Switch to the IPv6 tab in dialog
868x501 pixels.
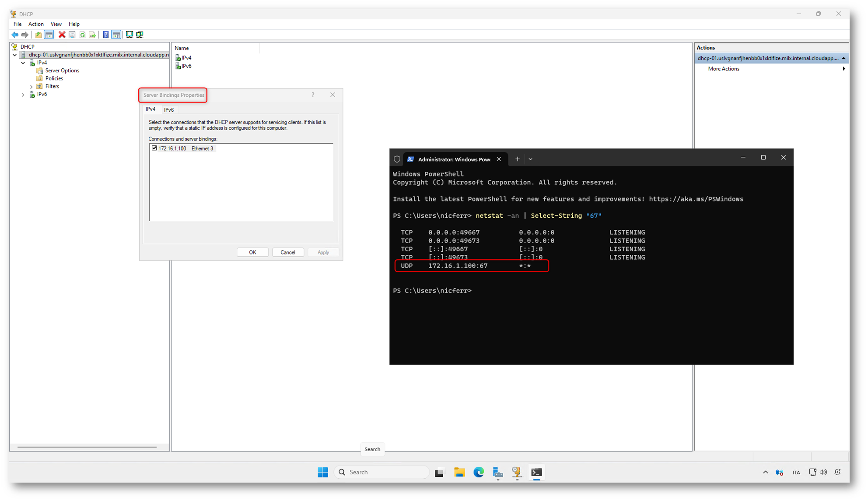point(169,110)
